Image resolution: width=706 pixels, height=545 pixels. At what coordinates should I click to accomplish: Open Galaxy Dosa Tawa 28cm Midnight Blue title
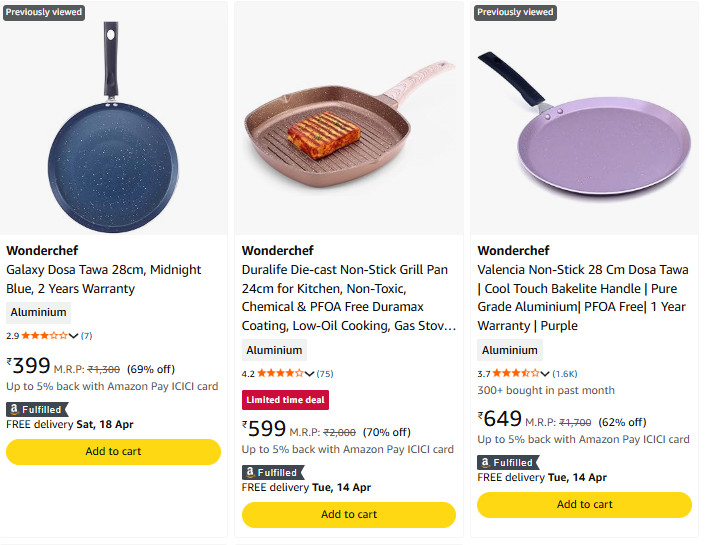point(104,279)
